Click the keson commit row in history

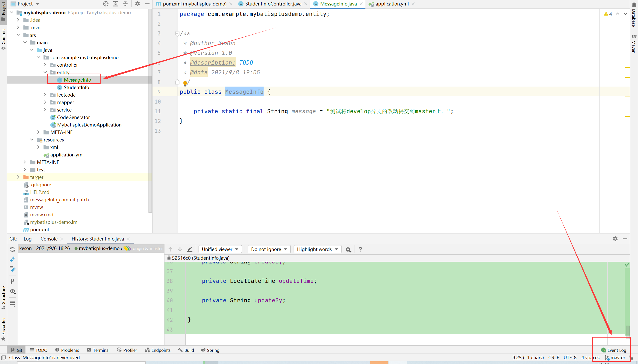click(91, 248)
